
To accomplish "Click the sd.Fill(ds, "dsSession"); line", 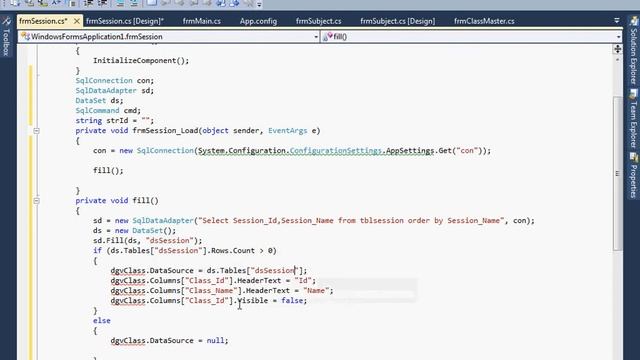I will (x=148, y=240).
